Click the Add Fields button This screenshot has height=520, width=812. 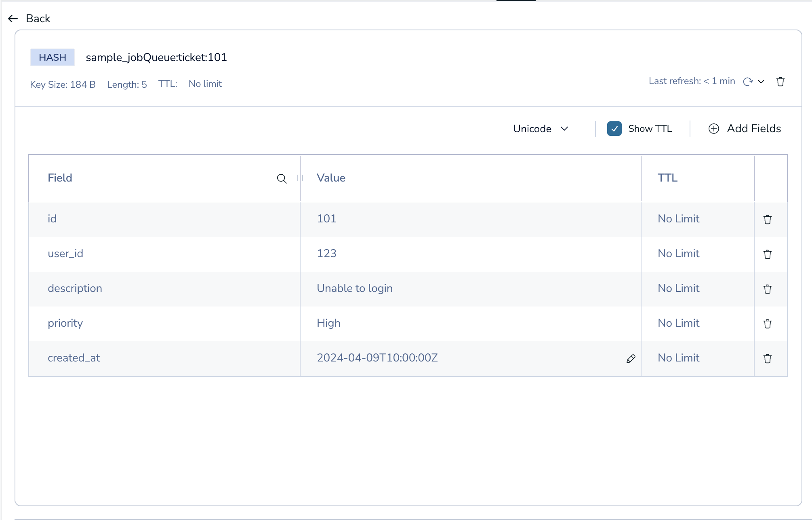[x=745, y=129]
